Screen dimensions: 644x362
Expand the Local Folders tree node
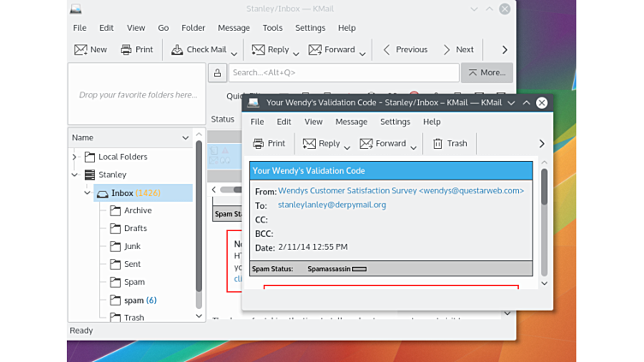pos(75,157)
